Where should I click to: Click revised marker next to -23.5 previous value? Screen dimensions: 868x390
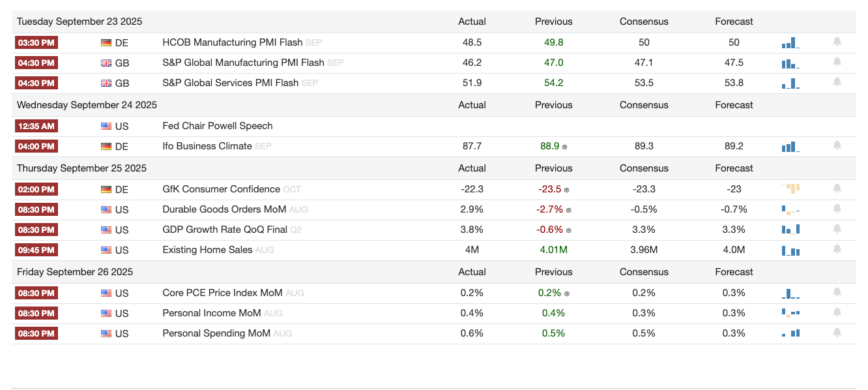(x=566, y=190)
